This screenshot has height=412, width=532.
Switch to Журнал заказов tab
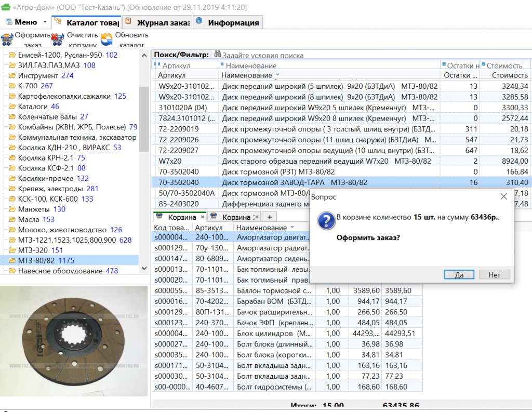(157, 22)
